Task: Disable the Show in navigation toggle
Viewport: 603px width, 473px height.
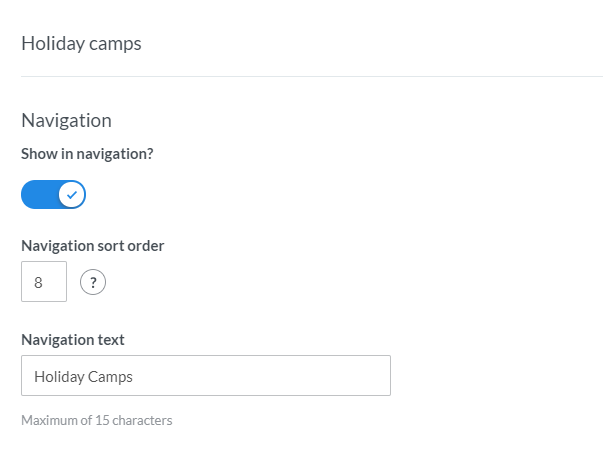Action: (x=54, y=195)
